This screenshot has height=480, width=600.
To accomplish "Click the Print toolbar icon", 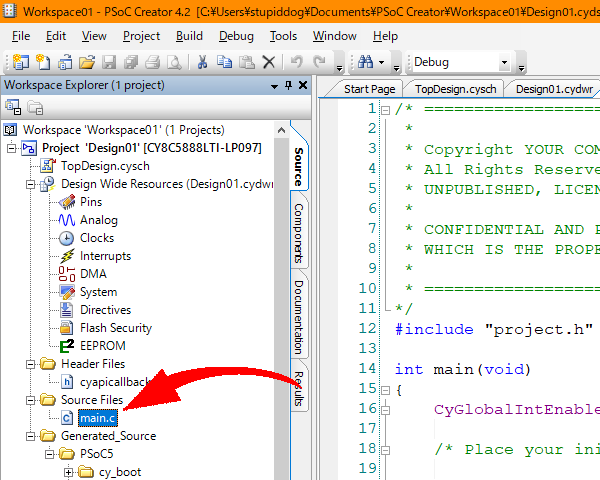I will tap(153, 62).
